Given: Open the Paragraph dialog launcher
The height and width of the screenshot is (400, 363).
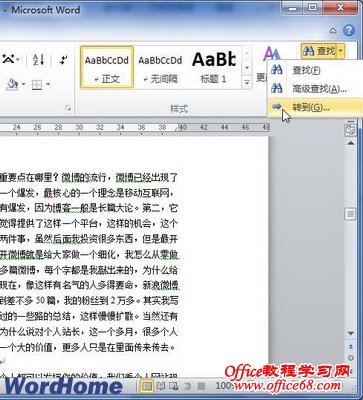Looking at the screenshot, I should tap(68, 108).
